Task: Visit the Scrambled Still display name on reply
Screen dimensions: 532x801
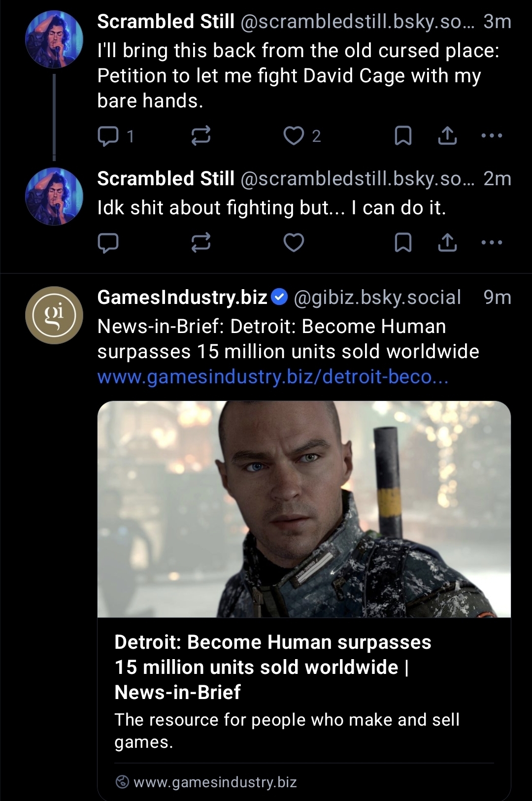Action: [x=166, y=178]
